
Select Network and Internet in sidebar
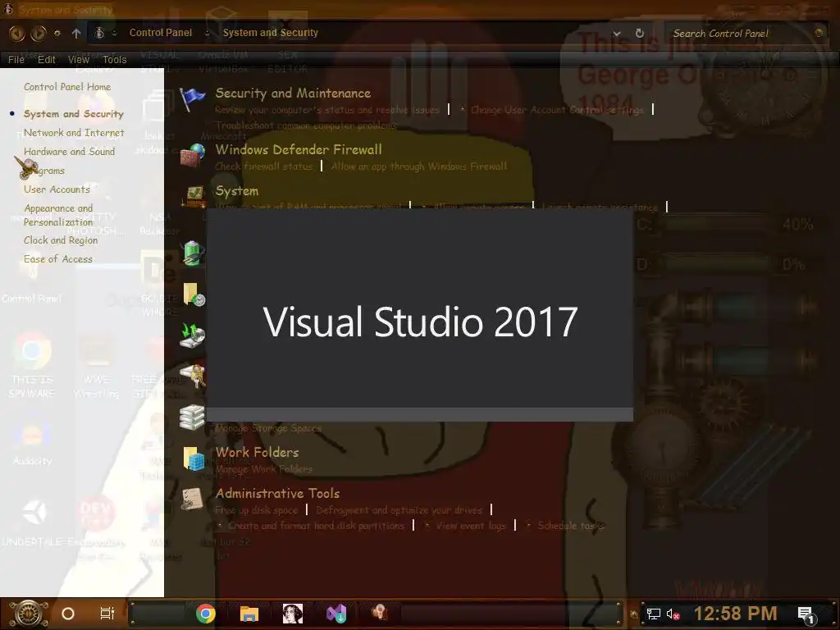[x=74, y=132]
